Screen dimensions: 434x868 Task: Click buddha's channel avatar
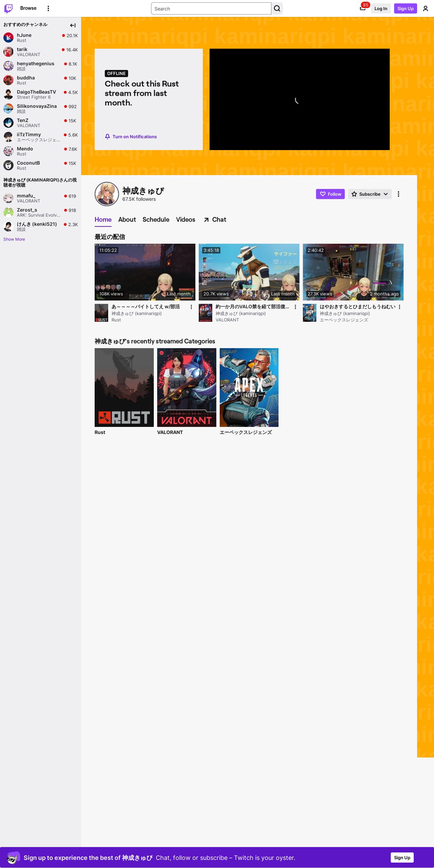coord(8,80)
